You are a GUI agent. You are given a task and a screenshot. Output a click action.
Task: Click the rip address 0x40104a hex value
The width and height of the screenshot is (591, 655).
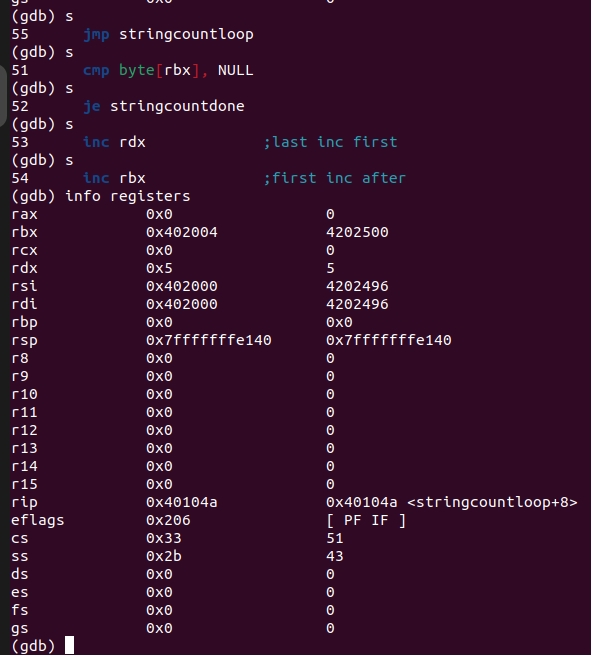182,502
